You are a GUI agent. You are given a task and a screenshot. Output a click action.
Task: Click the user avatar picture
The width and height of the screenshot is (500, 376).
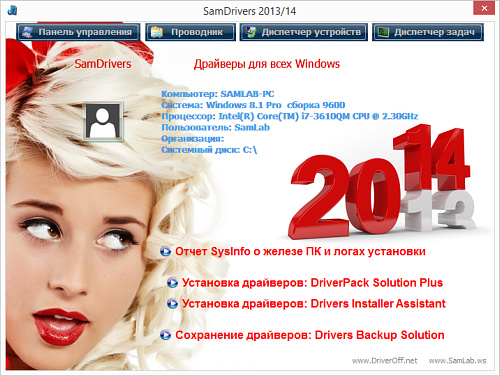[x=103, y=121]
